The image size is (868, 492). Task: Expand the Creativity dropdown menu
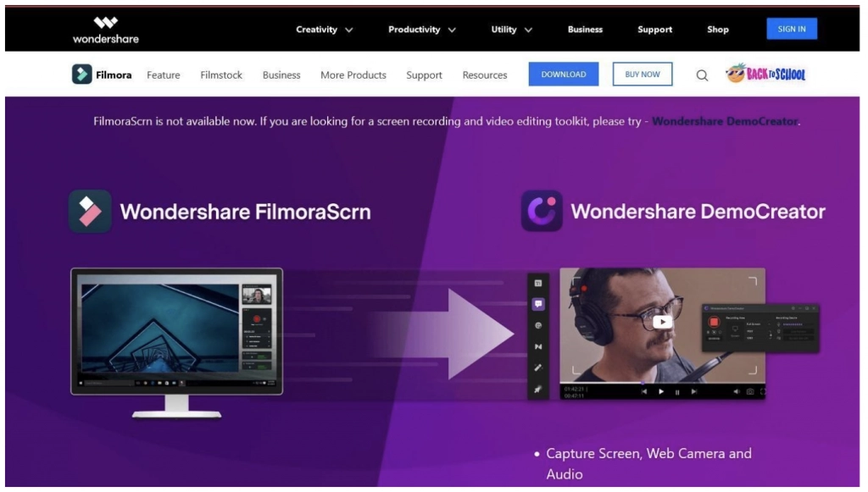point(325,30)
